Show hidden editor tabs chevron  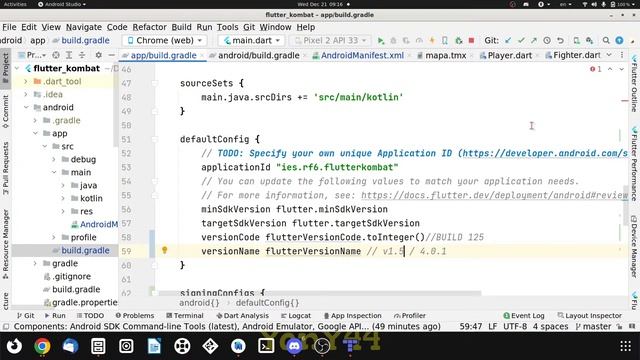tap(609, 55)
